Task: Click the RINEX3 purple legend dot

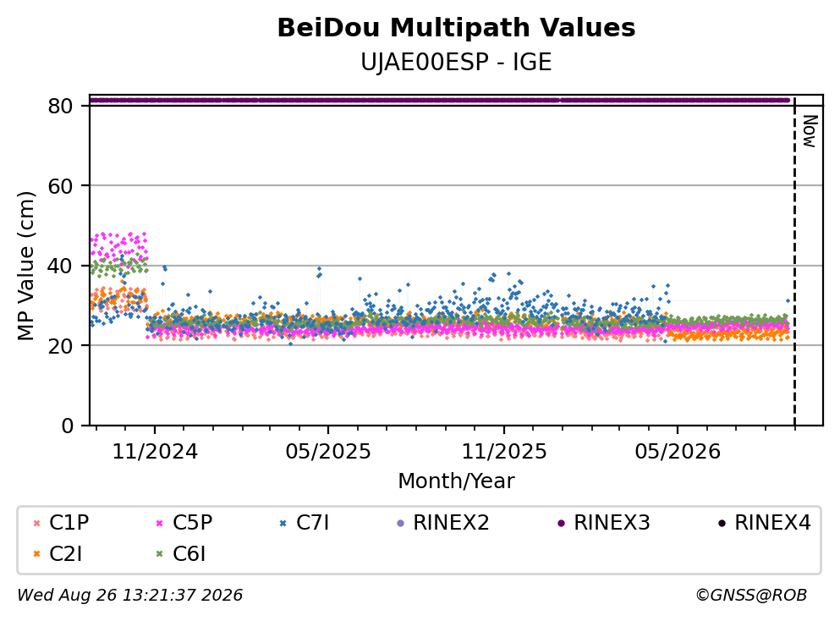Action: [561, 523]
